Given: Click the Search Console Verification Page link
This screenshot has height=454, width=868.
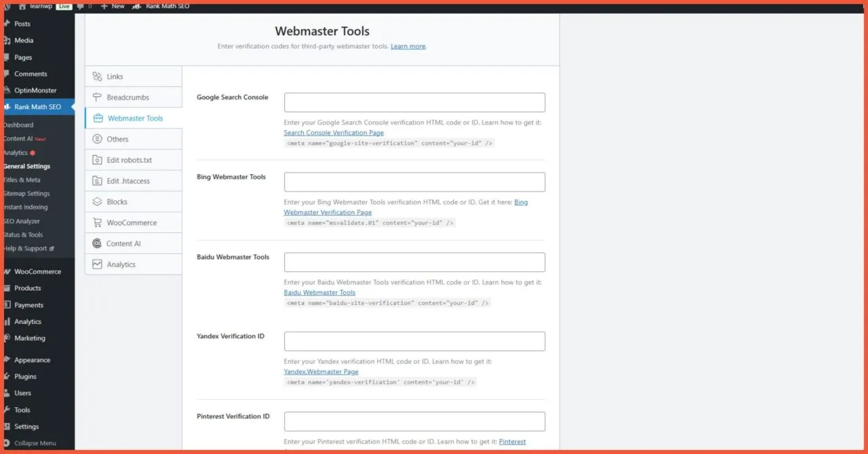Looking at the screenshot, I should (x=334, y=132).
